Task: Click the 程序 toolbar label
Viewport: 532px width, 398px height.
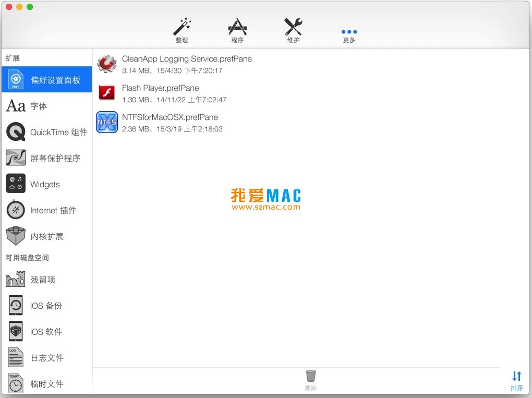Action: [x=237, y=40]
